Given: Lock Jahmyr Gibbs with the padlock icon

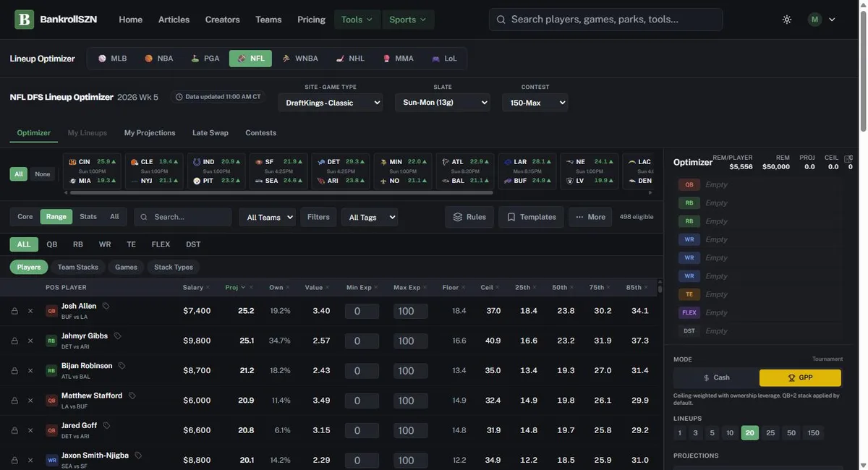Looking at the screenshot, I should pos(14,341).
